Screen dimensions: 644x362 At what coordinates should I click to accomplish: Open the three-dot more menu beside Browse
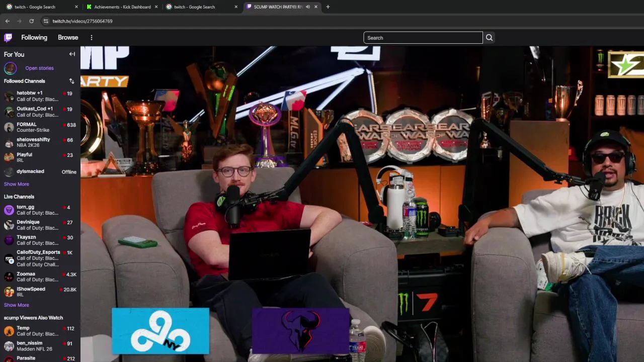[x=91, y=38]
